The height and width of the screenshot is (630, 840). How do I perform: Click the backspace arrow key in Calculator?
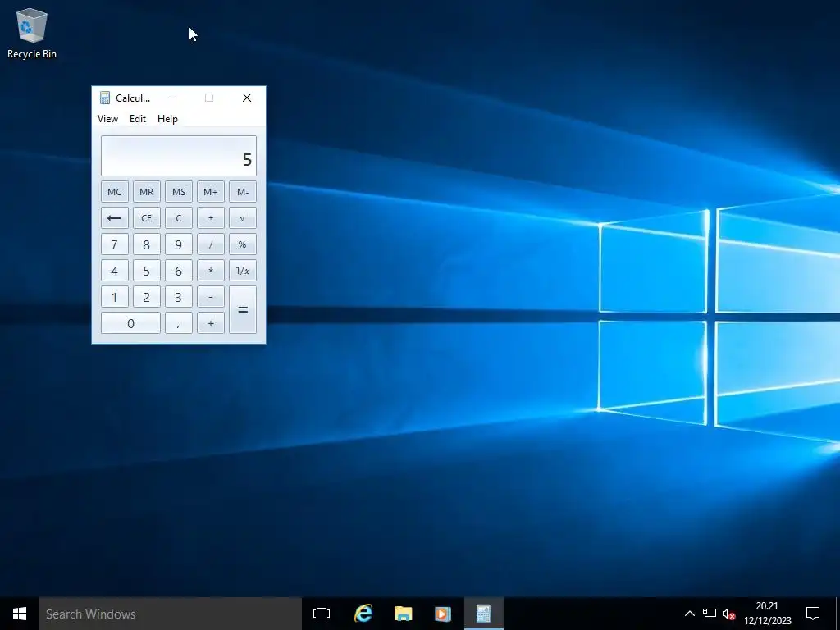(115, 218)
